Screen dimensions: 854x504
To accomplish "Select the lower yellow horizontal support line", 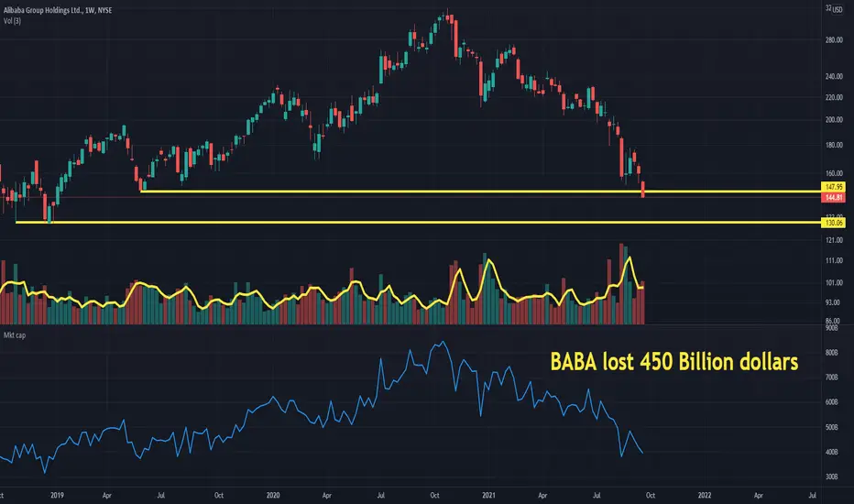I will click(x=418, y=222).
